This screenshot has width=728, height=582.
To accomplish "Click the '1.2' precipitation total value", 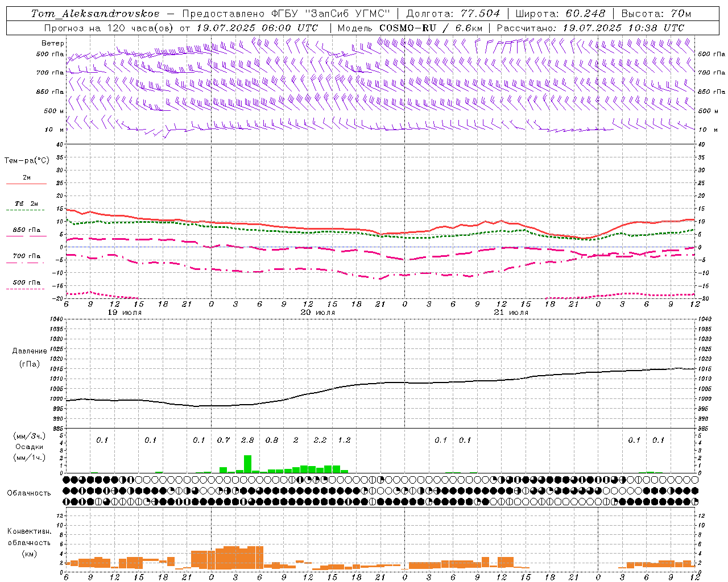I will (344, 440).
